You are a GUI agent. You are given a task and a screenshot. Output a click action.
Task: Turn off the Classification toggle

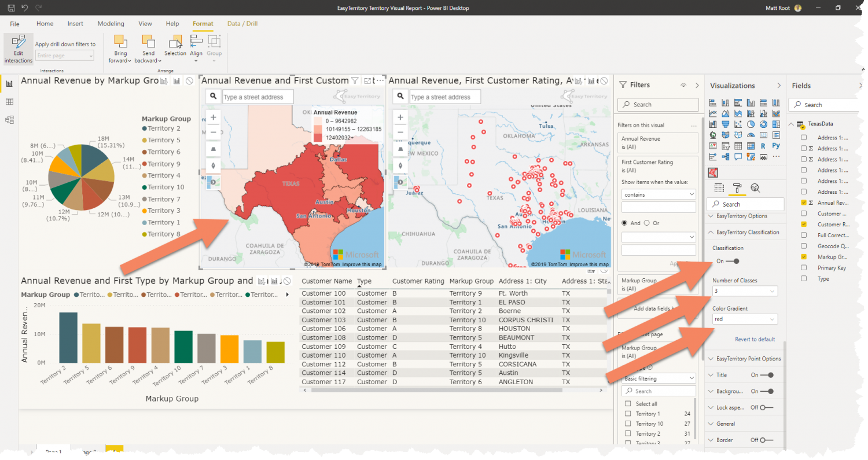(x=734, y=260)
